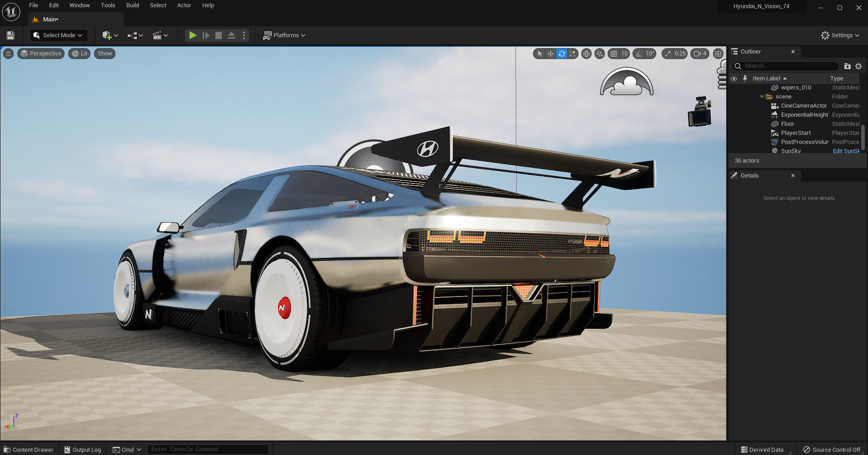Open Edit SunSky link
The height and width of the screenshot is (455, 868).
click(x=846, y=151)
